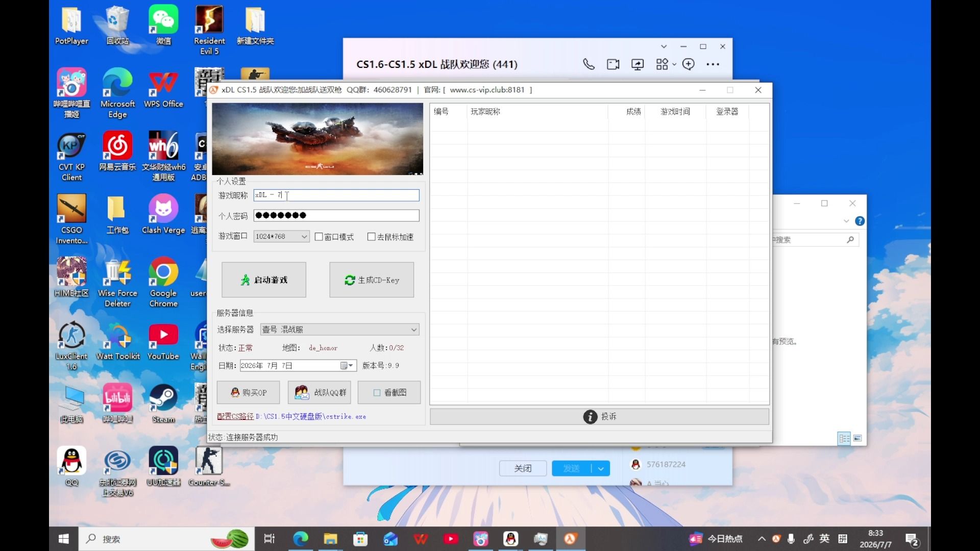Open File Explorer from taskbar
980x551 pixels.
click(330, 539)
